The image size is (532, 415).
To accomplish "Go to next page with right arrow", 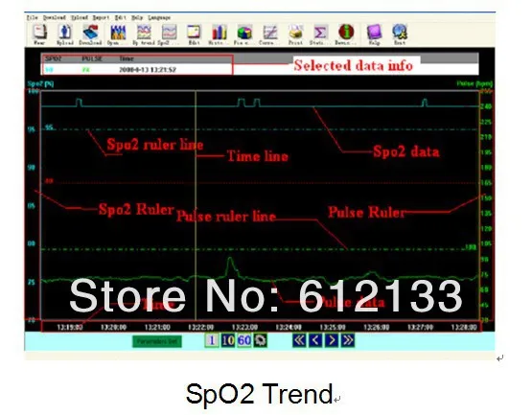I will point(332,340).
